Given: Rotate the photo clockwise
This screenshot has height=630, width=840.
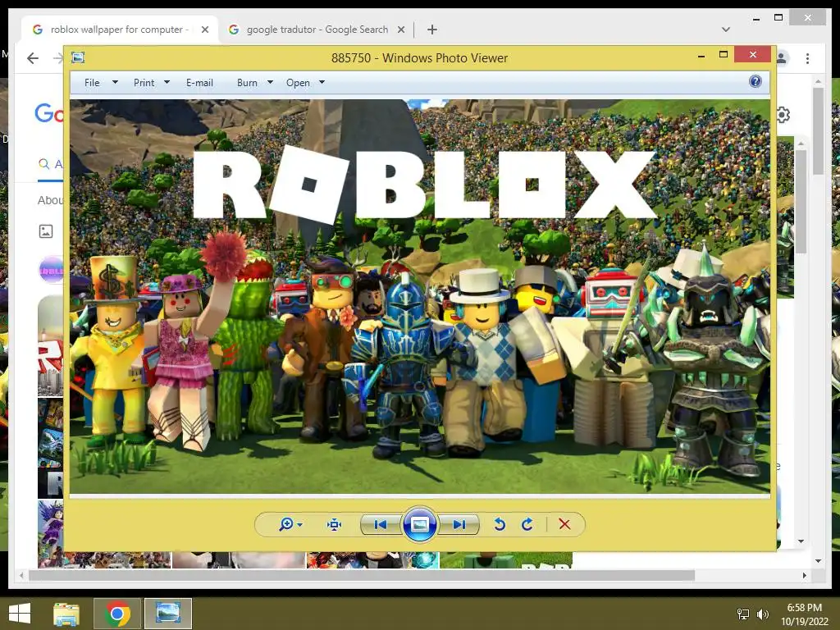Looking at the screenshot, I should (x=527, y=524).
